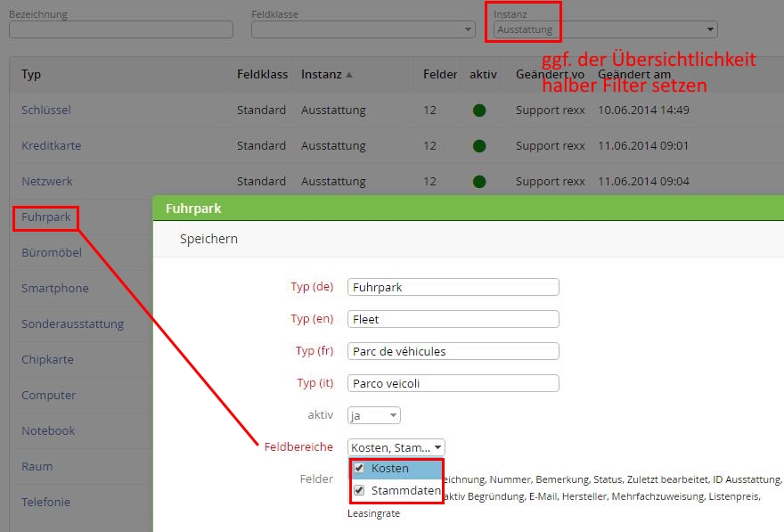Click the Fuhrpark dialog title bar
This screenshot has width=784, height=532.
[468, 208]
